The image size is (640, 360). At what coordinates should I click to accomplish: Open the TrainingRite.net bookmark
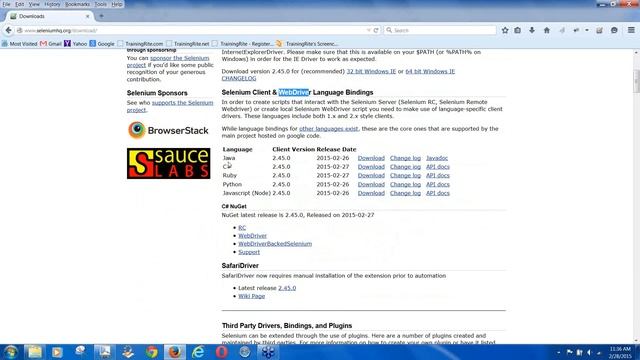[x=188, y=44]
